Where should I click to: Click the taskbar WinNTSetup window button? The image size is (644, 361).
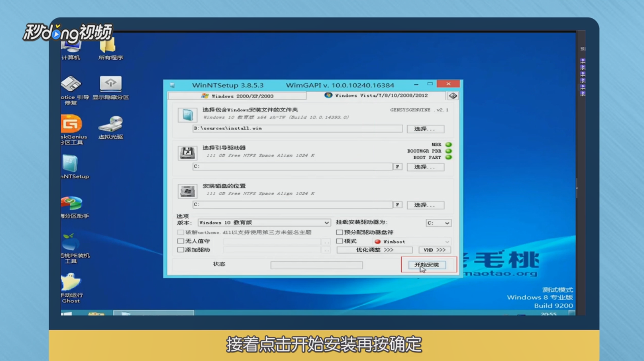coord(153,313)
